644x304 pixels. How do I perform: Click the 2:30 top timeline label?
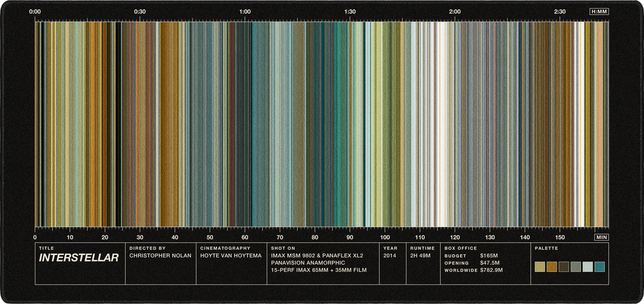[560, 11]
